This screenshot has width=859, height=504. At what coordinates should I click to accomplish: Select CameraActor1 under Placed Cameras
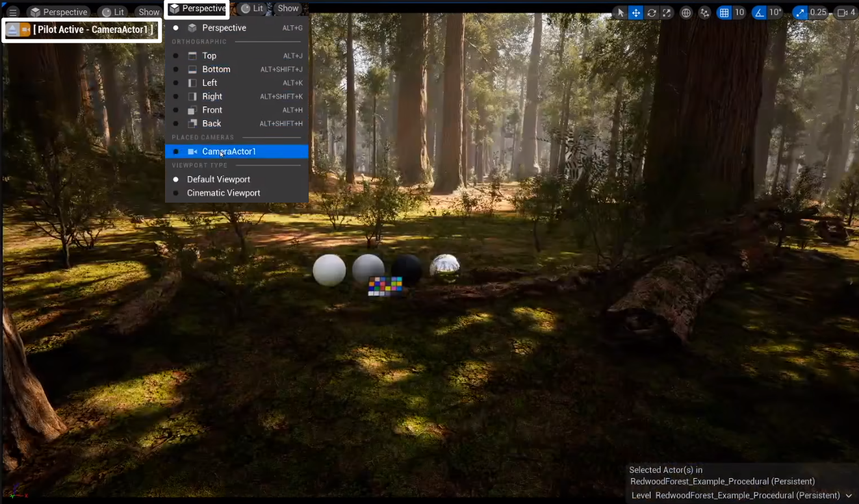[237, 151]
